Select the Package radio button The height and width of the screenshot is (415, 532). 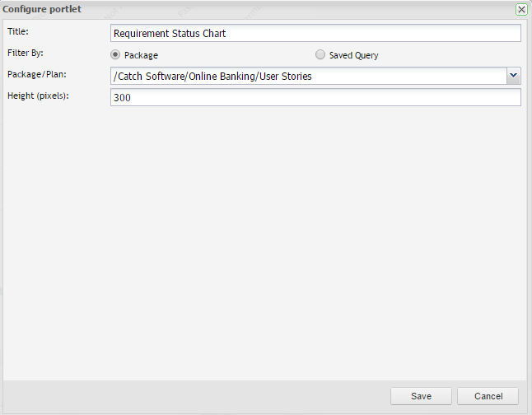[x=115, y=55]
